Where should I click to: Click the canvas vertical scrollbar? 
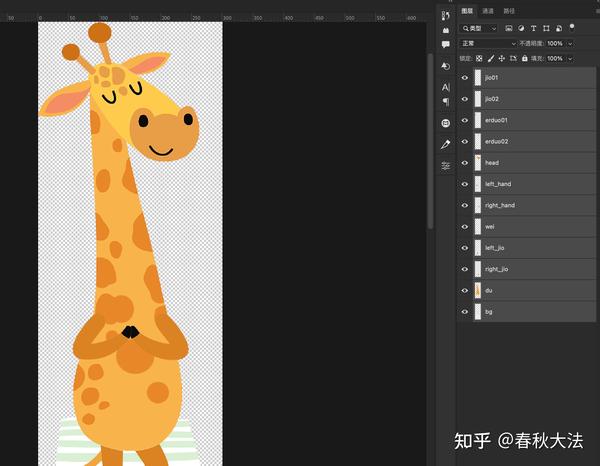pyautogui.click(x=430, y=141)
